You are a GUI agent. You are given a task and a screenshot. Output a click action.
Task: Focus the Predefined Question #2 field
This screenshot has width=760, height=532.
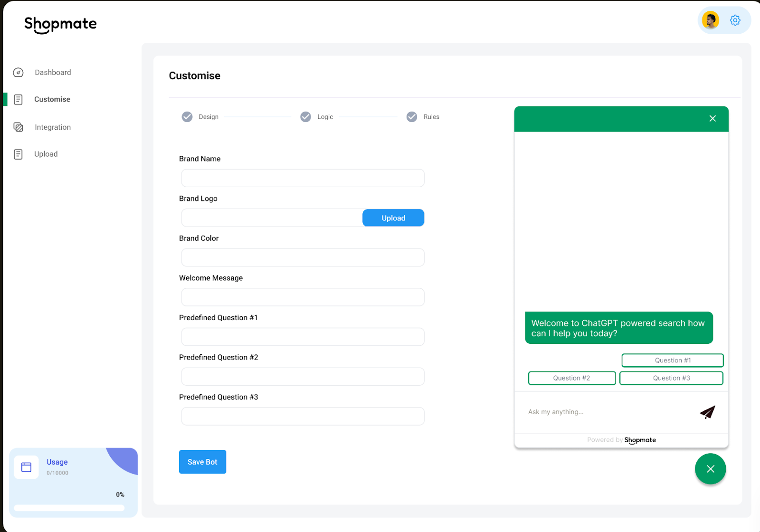[303, 377]
